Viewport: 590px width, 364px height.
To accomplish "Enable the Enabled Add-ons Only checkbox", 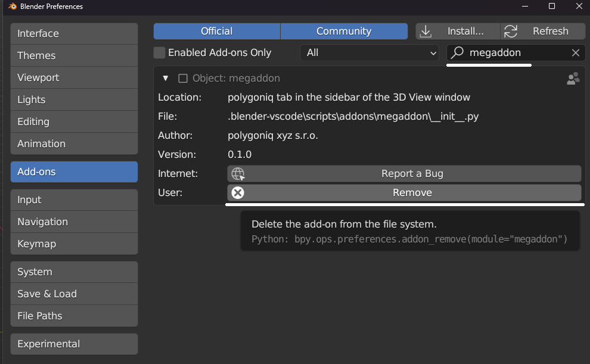I will 159,52.
